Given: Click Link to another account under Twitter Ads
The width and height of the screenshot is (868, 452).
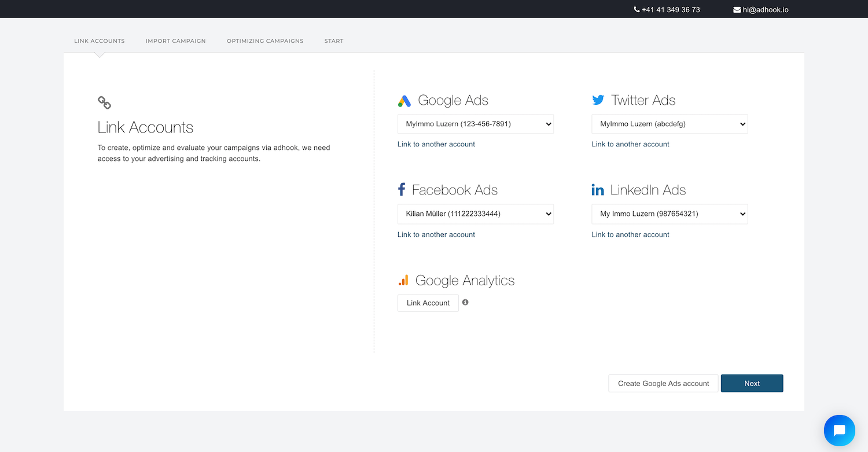Looking at the screenshot, I should (x=630, y=144).
